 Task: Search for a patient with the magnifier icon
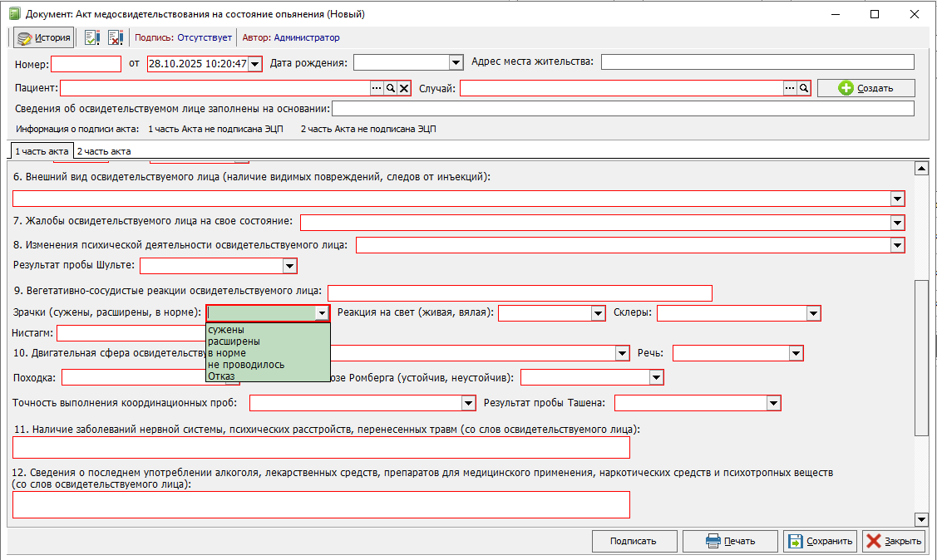tap(390, 88)
